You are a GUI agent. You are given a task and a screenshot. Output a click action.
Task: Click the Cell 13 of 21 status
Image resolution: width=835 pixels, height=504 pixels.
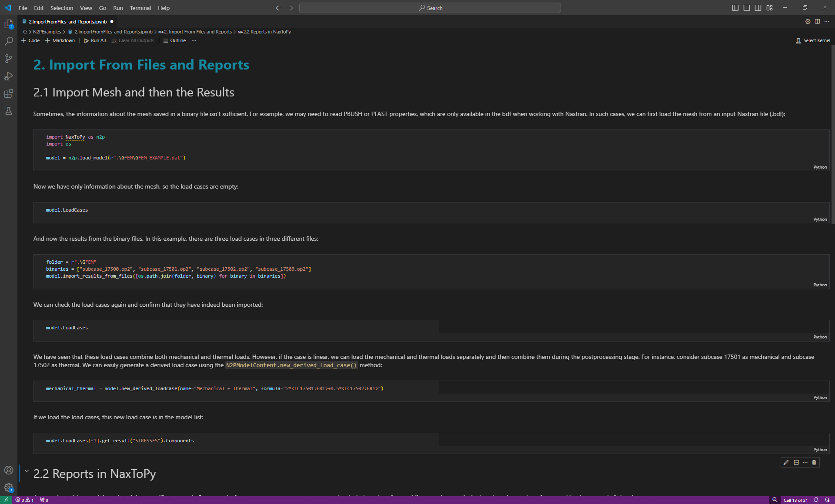795,500
